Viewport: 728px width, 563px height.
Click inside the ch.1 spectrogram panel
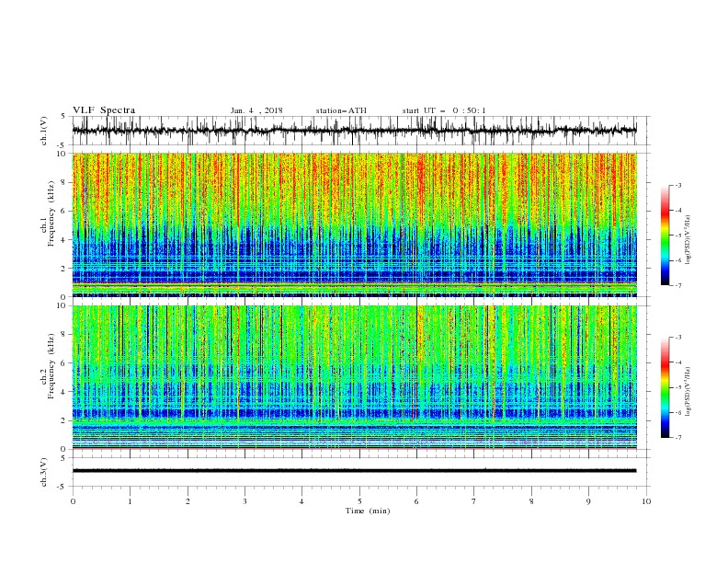[354, 224]
